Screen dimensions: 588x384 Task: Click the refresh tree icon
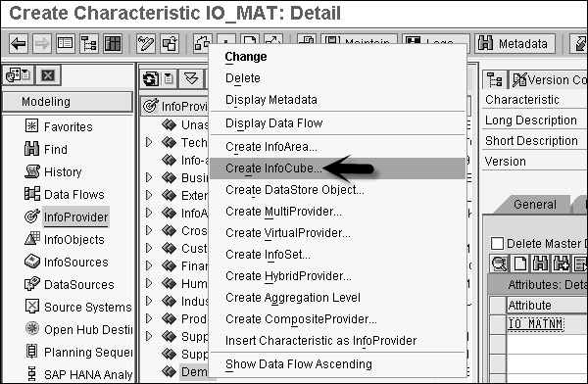click(151, 79)
